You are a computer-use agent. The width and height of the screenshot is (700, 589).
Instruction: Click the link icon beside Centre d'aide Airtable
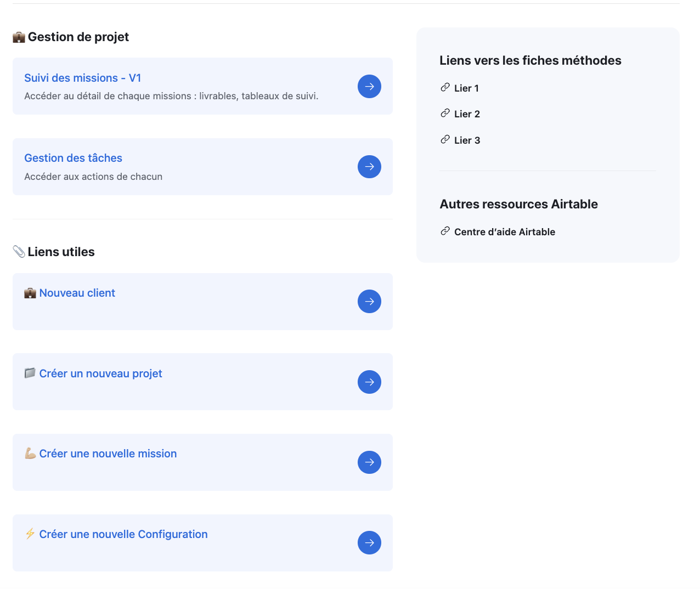444,231
